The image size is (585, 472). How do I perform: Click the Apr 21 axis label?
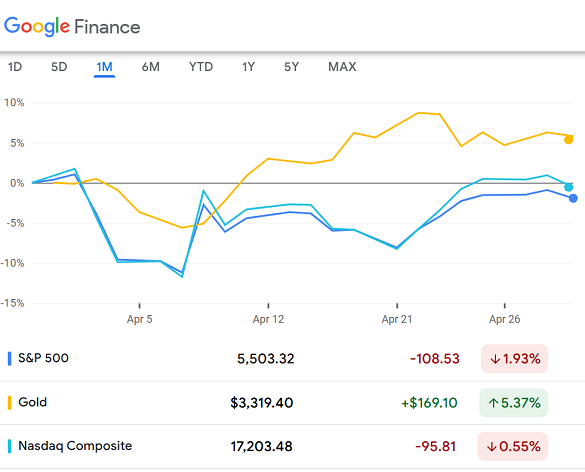397,319
